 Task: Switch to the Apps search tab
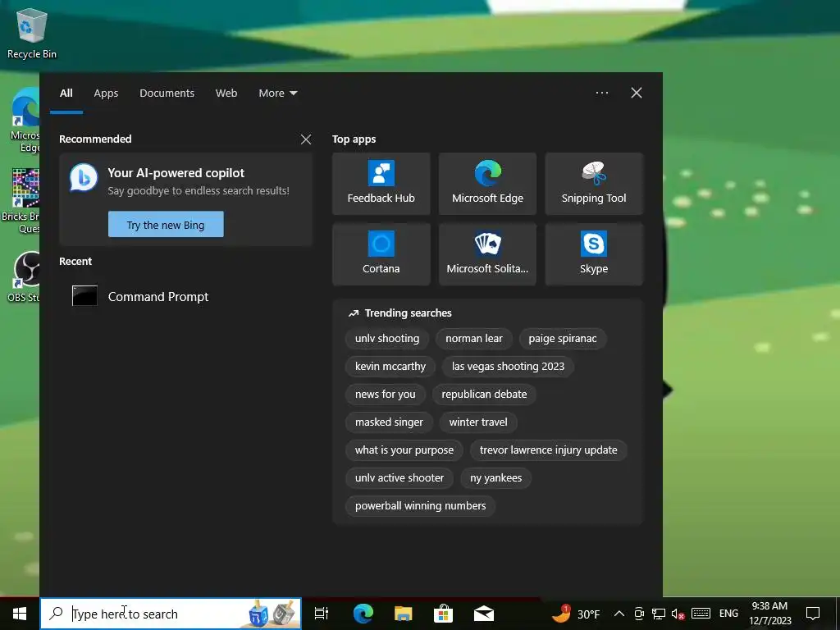pos(106,94)
